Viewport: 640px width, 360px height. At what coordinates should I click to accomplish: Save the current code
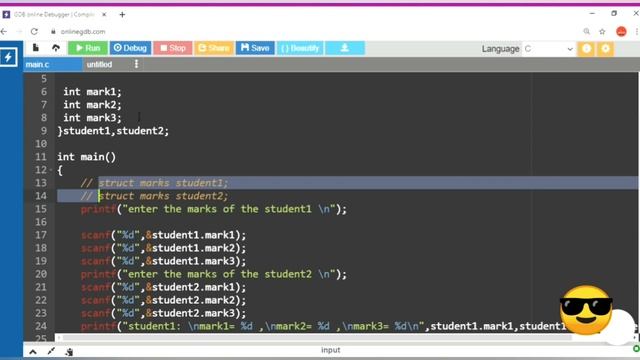tap(255, 48)
